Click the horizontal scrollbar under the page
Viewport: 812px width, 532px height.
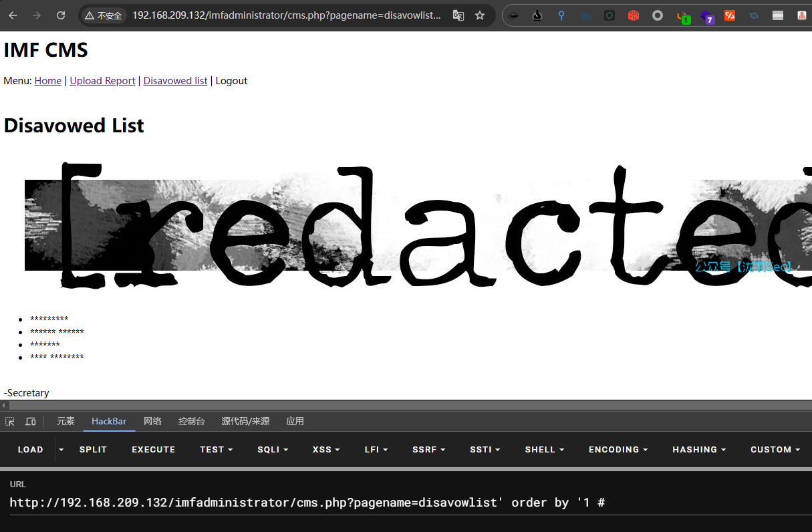tap(401, 405)
